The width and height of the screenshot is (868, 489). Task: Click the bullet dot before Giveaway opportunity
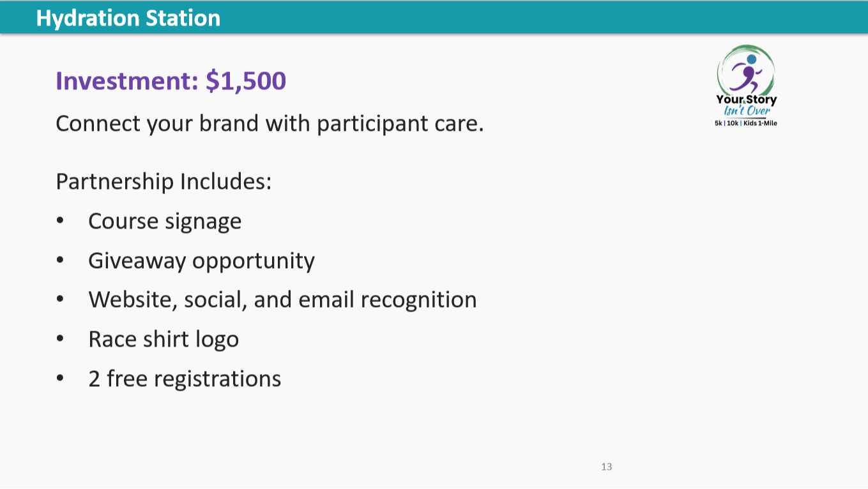tap(60, 260)
